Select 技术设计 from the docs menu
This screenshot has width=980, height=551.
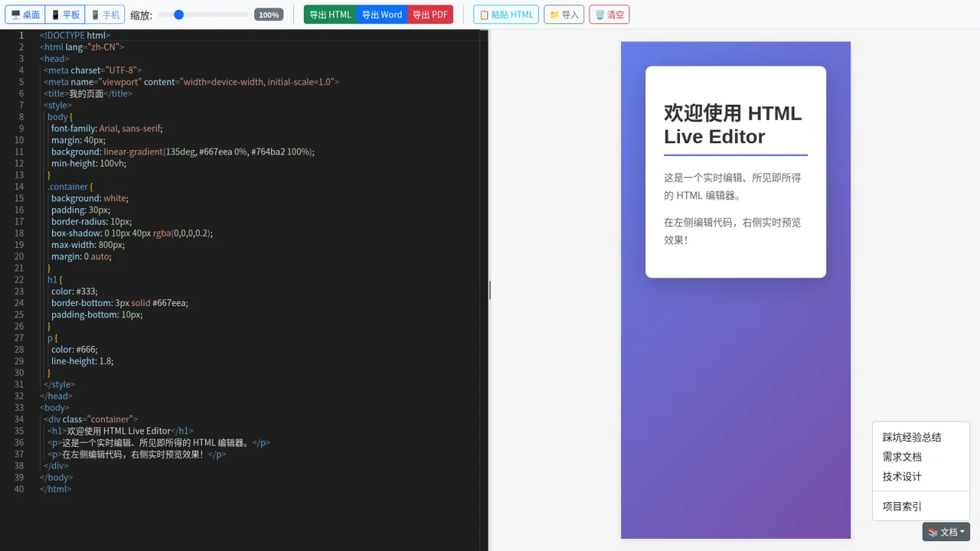click(921, 477)
